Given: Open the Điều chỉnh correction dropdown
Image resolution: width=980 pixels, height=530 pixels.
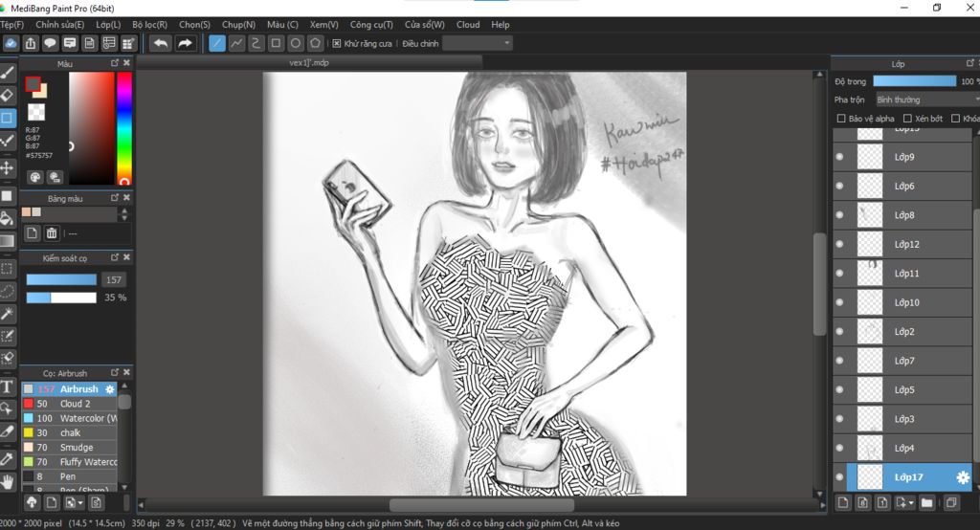Looking at the screenshot, I should [477, 43].
